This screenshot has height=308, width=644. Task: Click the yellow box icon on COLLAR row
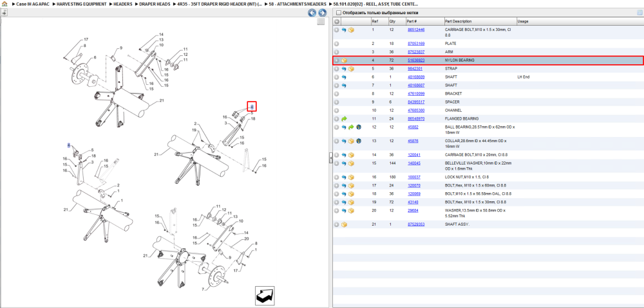pos(351,141)
